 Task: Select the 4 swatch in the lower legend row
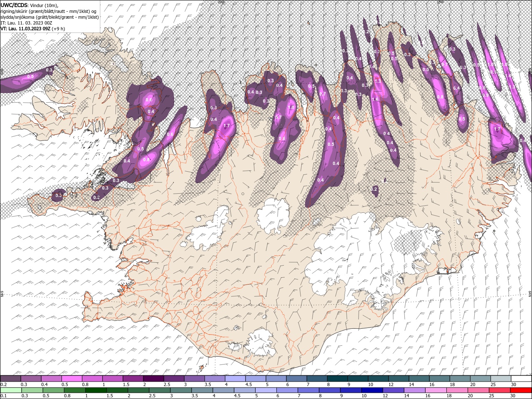click(x=224, y=390)
